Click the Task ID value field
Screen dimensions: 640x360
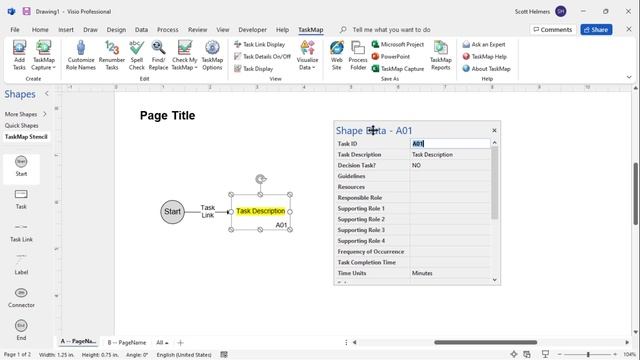click(x=450, y=143)
